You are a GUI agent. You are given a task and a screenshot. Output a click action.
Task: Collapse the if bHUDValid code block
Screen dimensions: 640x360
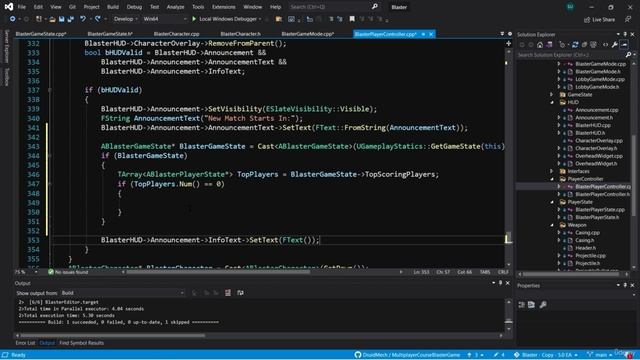tap(50, 90)
